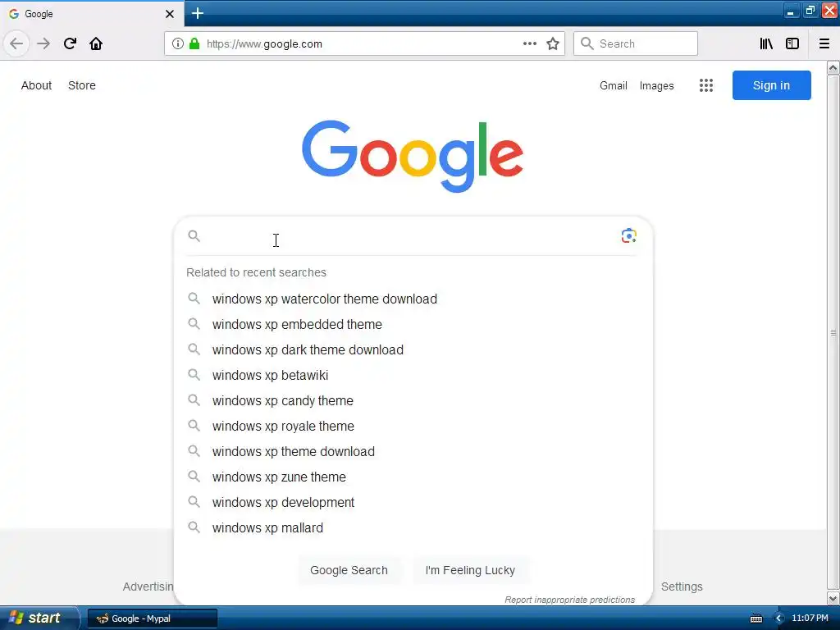The height and width of the screenshot is (630, 840).
Task: Open the browser home page icon
Action: (x=96, y=43)
